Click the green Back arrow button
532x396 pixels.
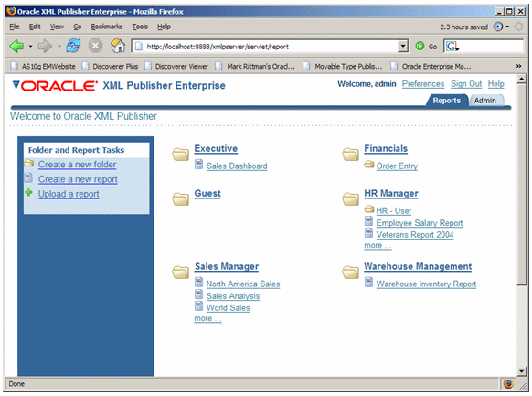[x=16, y=46]
